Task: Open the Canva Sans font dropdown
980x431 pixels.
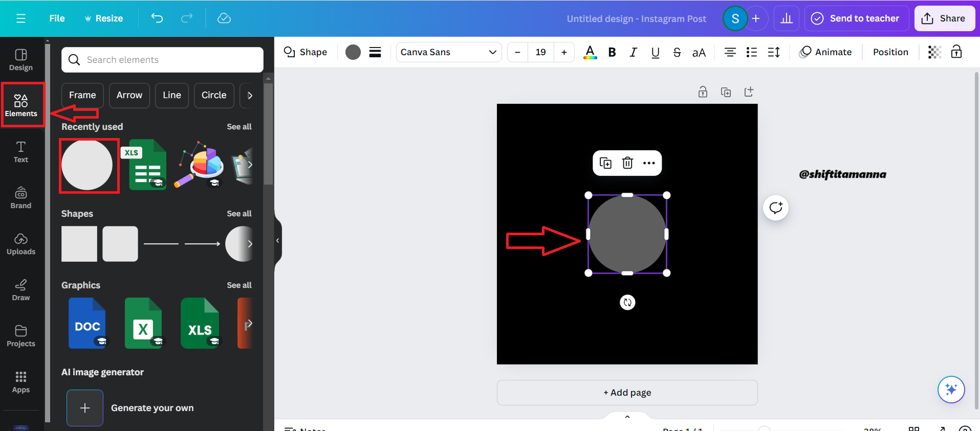Action: [449, 52]
